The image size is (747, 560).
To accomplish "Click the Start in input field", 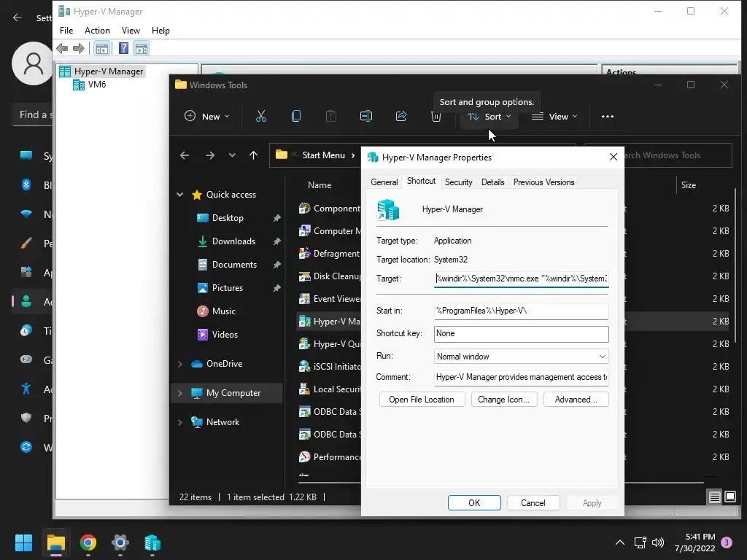I will click(521, 311).
